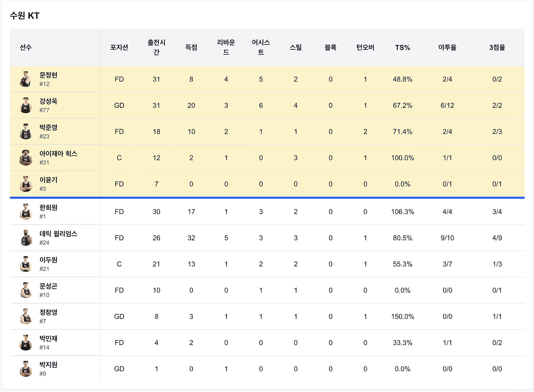Open 박지원 player name link
Image resolution: width=534 pixels, height=392 pixels.
tap(48, 364)
